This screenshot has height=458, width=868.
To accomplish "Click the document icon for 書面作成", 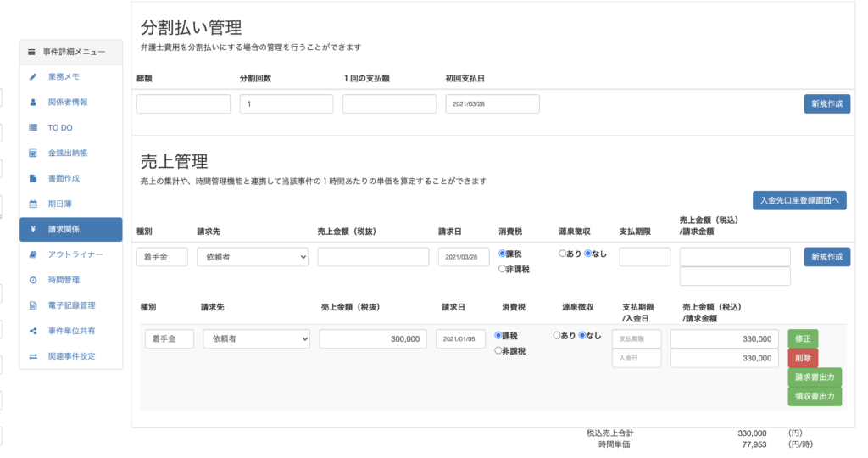I will pos(33,179).
